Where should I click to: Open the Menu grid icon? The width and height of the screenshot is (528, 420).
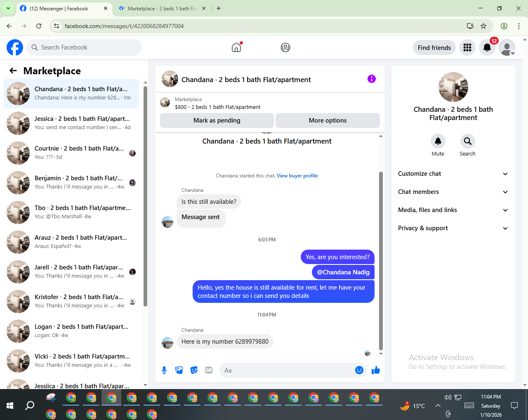467,47
